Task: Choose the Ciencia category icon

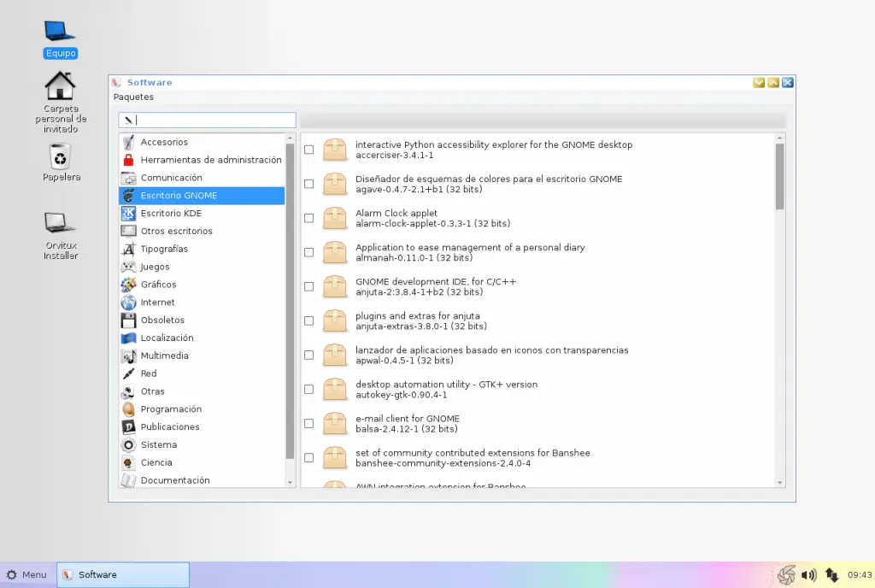Action: (128, 463)
